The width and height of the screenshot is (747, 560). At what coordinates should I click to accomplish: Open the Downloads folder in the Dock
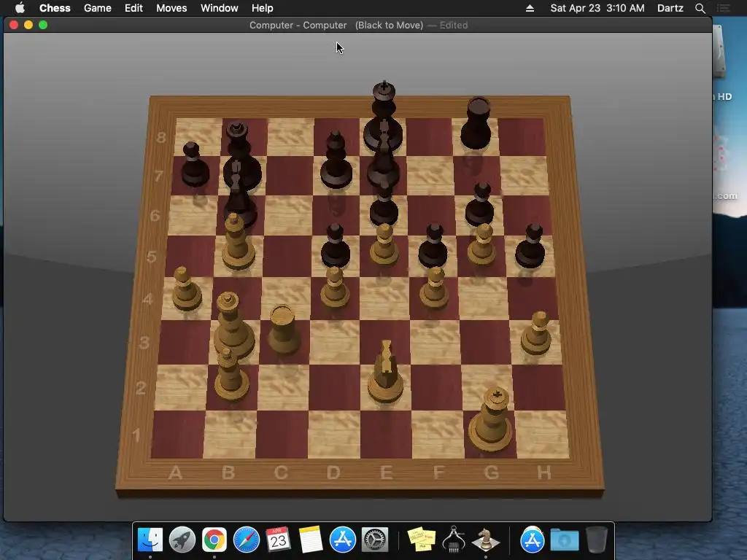click(x=565, y=540)
